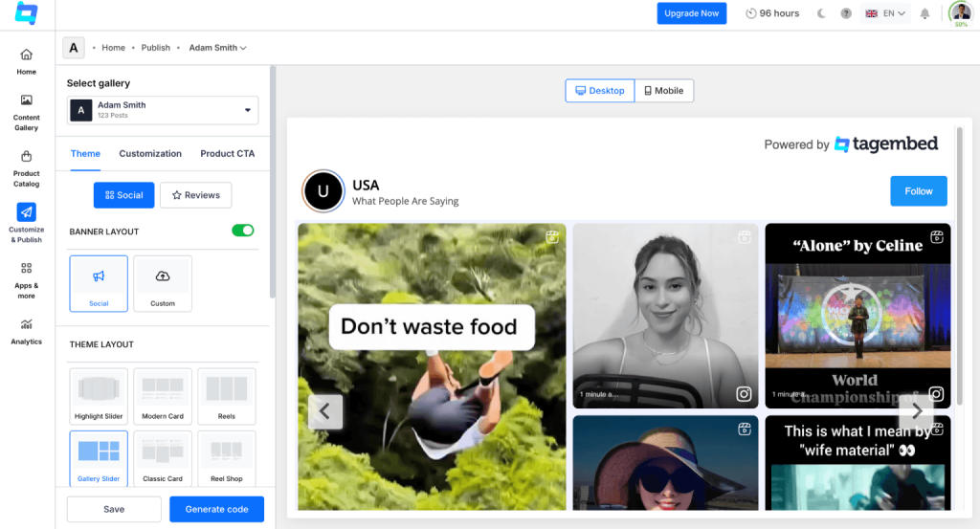The width and height of the screenshot is (980, 529).
Task: Choose the Reel Shop theme layout
Action: [x=226, y=458]
